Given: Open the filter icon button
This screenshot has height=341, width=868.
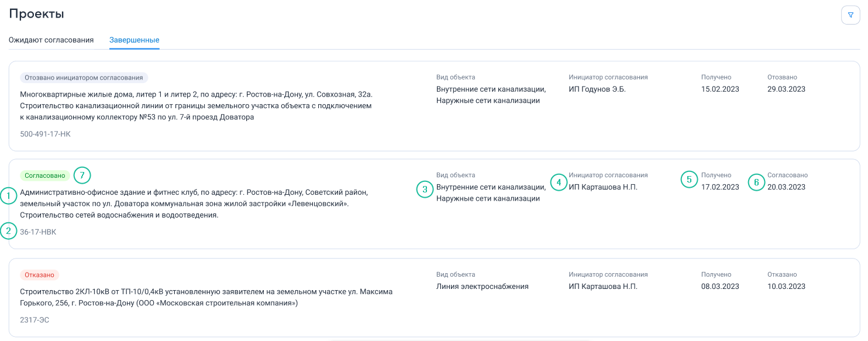Looking at the screenshot, I should [850, 15].
